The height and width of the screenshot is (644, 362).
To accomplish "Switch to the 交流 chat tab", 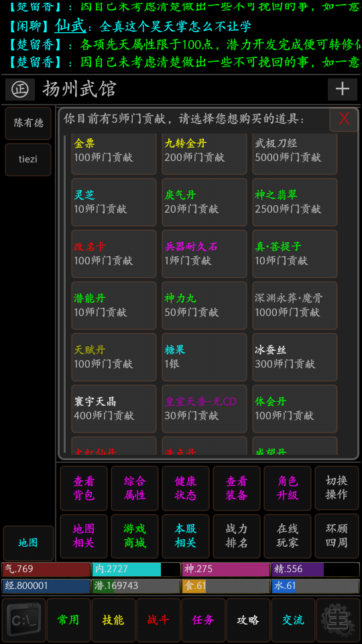I will (293, 619).
